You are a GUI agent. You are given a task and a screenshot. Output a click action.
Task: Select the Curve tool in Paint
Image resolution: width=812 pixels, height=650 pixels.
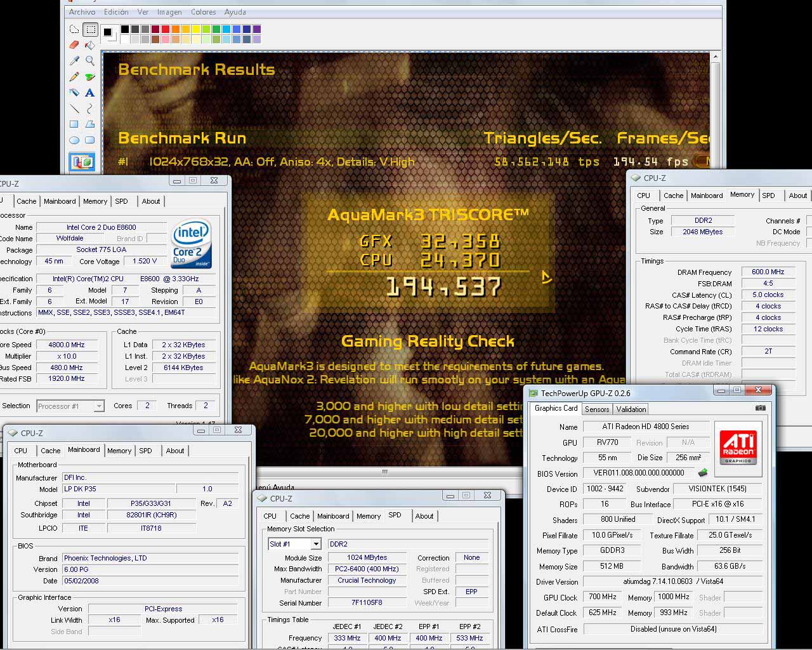click(x=90, y=109)
